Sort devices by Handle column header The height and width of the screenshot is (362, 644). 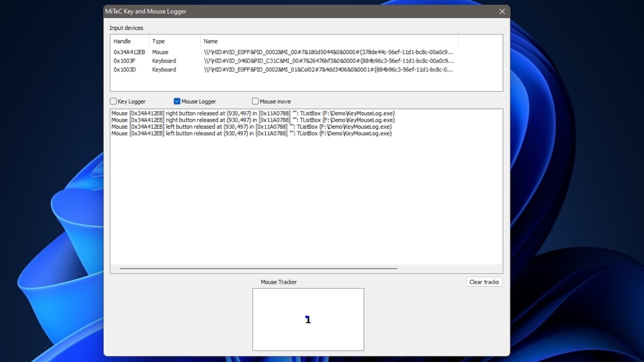(x=122, y=41)
